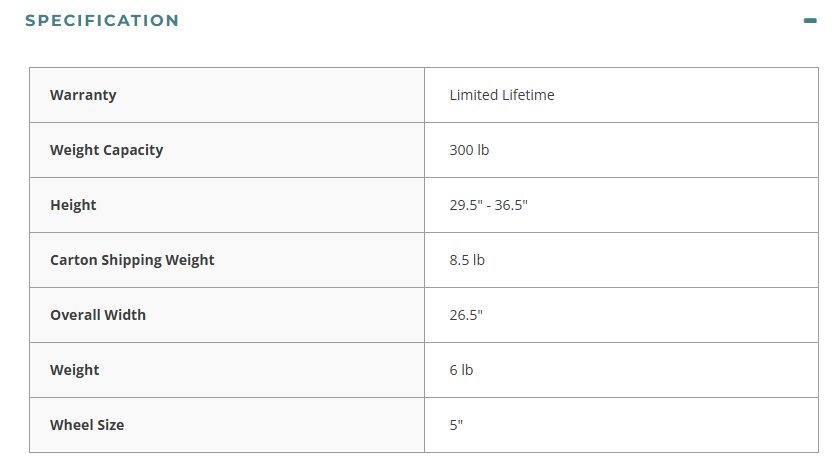This screenshot has width=838, height=470.
Task: Click the 6 lb weight value
Action: pos(461,370)
